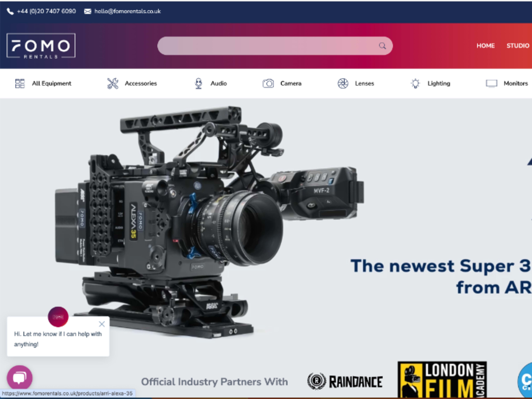Click 'Official Industry Partners With' text

point(214,382)
